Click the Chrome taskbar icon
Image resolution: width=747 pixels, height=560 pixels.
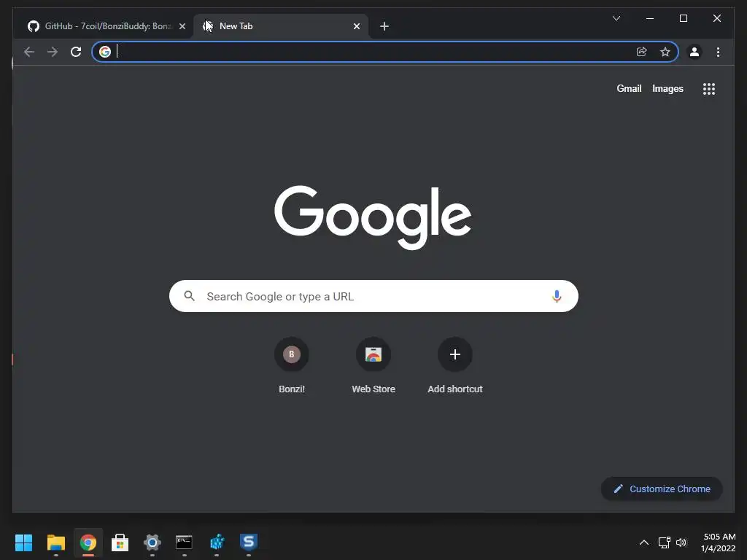tap(88, 542)
